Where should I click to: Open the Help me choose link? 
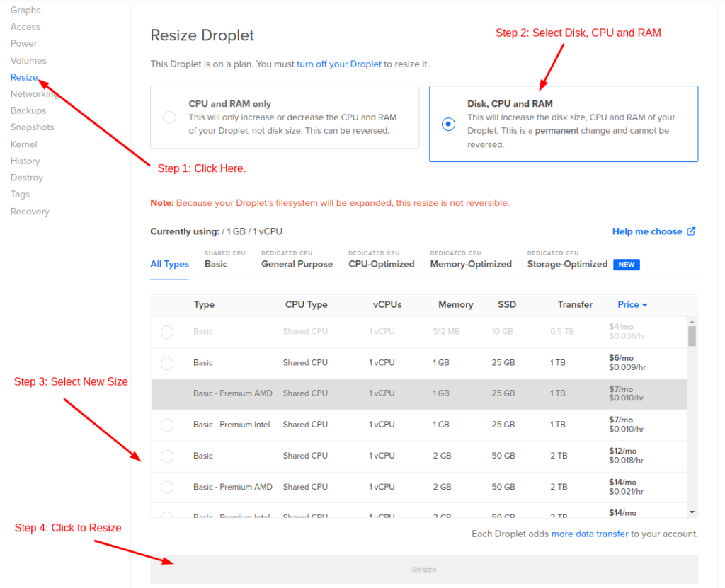click(647, 231)
